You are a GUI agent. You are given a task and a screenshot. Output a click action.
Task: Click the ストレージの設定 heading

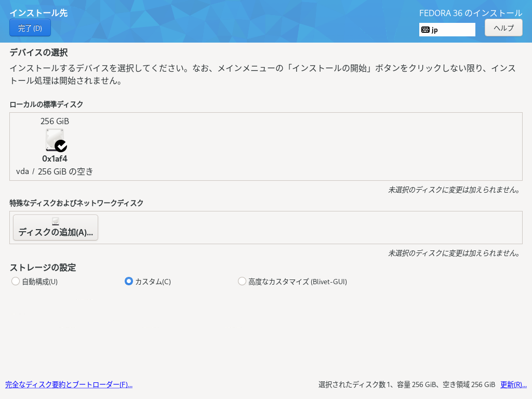43,268
